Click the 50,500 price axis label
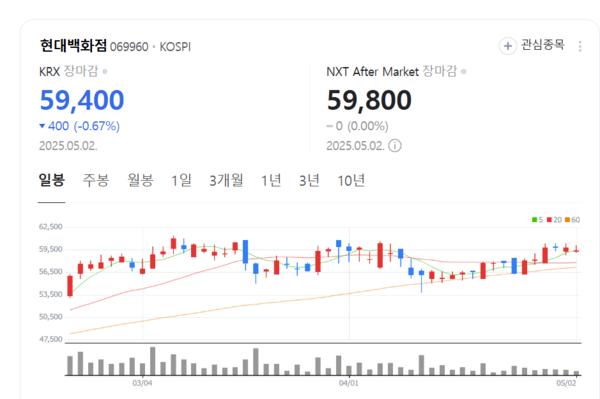 (51, 317)
